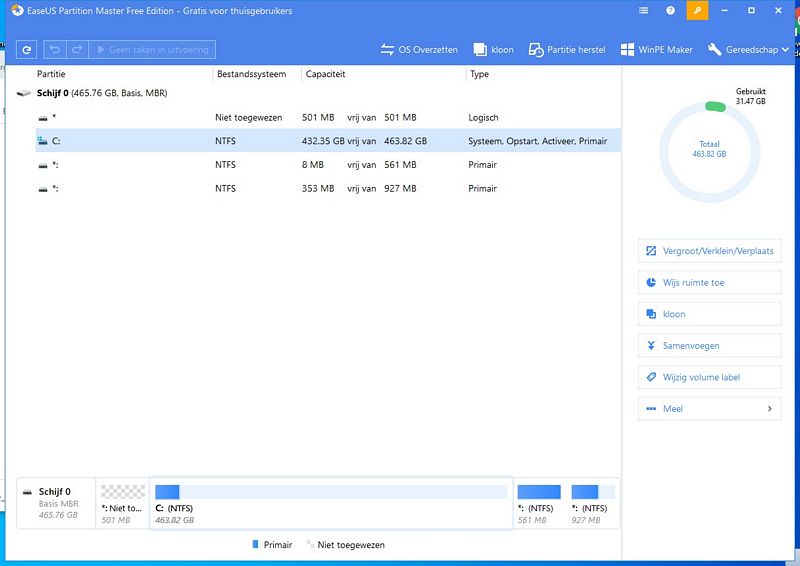Image resolution: width=800 pixels, height=566 pixels.
Task: Click 'Geen taken in uitvoering' execute button
Action: click(152, 50)
